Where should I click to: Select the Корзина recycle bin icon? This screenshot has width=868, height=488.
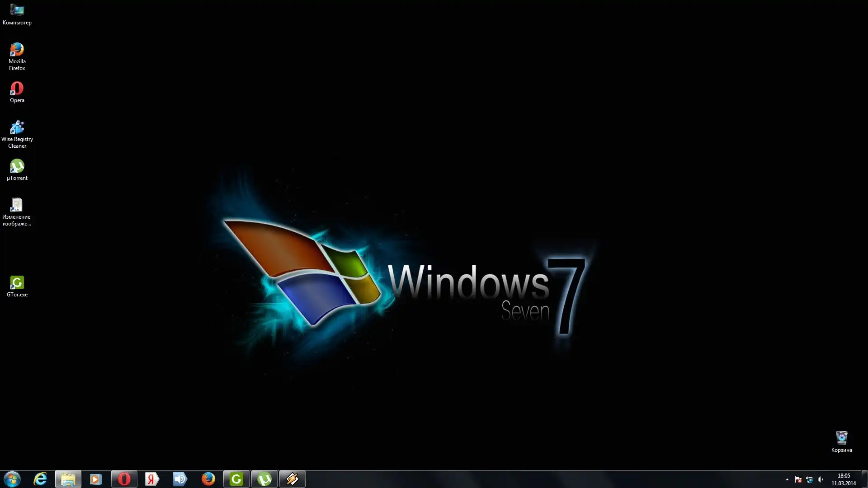coord(841,438)
